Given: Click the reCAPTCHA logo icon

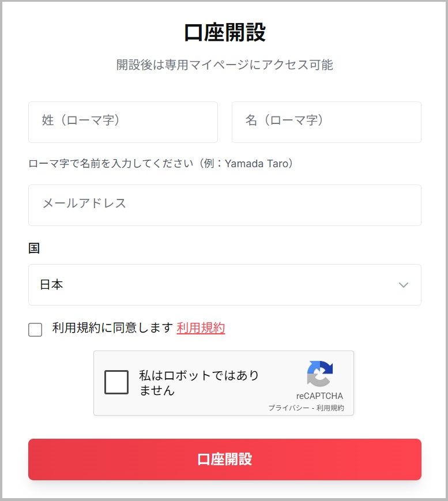Looking at the screenshot, I should pyautogui.click(x=320, y=374).
